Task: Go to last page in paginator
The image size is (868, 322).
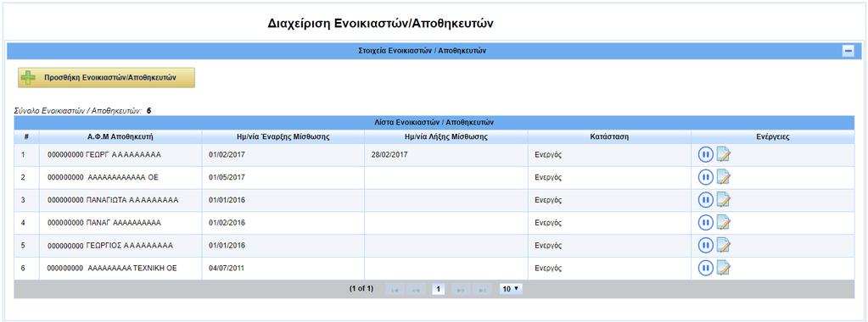Action: (482, 289)
